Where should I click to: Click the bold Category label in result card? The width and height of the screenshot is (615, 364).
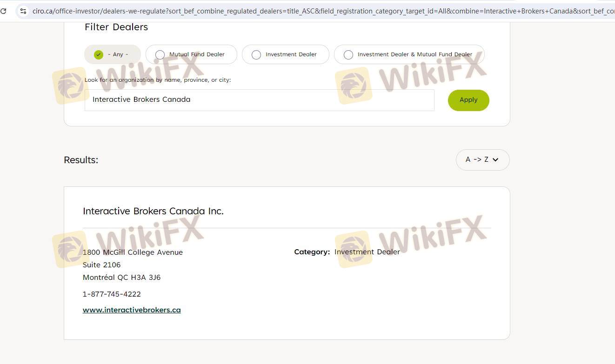(x=312, y=252)
